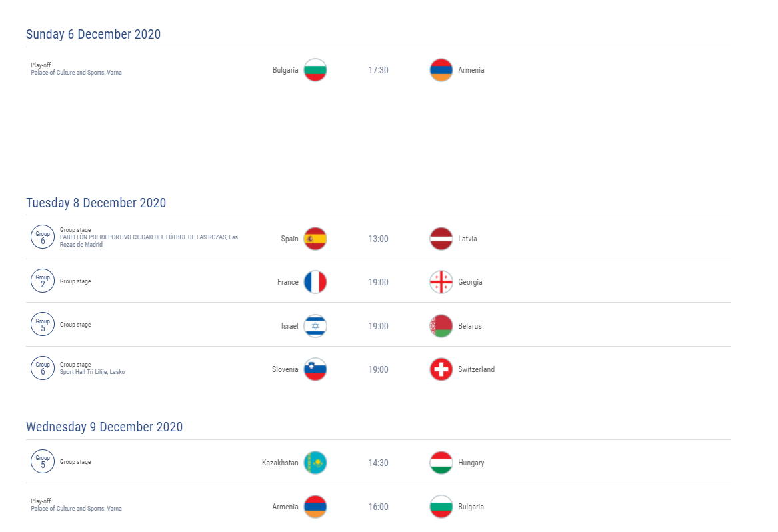Open the 16:00 Armenia vs Bulgaria play-off
Viewport: 778px width, 532px height.
click(x=378, y=507)
